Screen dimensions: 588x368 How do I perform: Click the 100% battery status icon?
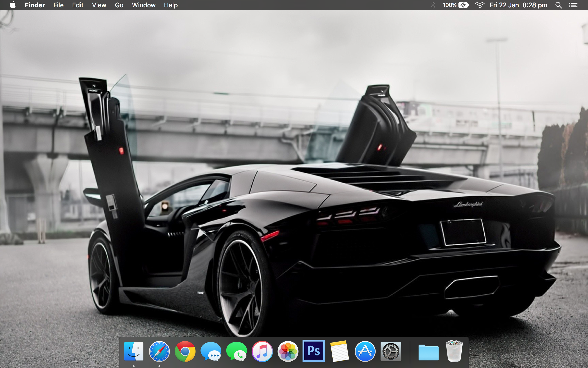click(x=455, y=5)
